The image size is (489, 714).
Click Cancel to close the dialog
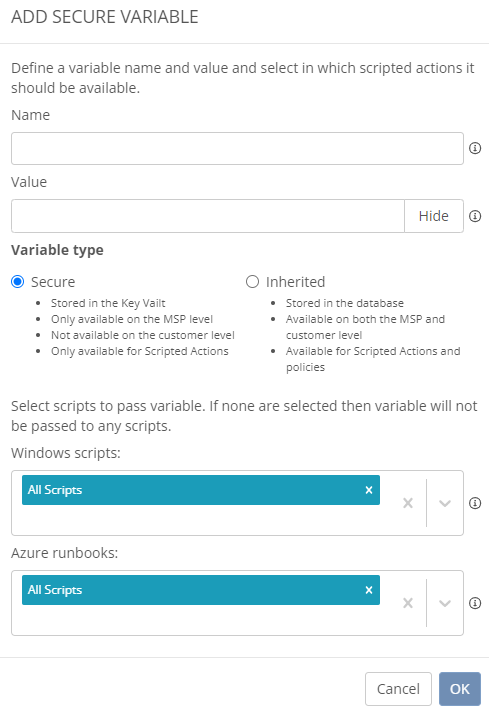[x=398, y=689]
